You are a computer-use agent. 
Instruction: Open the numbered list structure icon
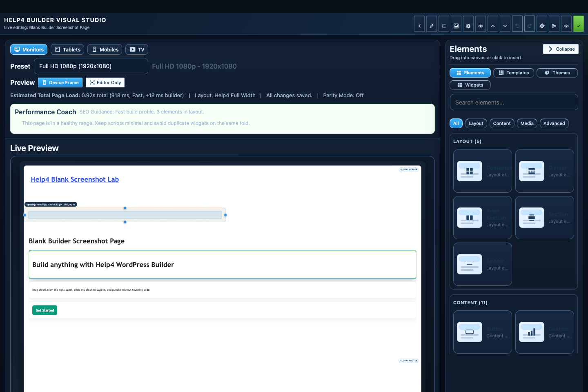[444, 24]
